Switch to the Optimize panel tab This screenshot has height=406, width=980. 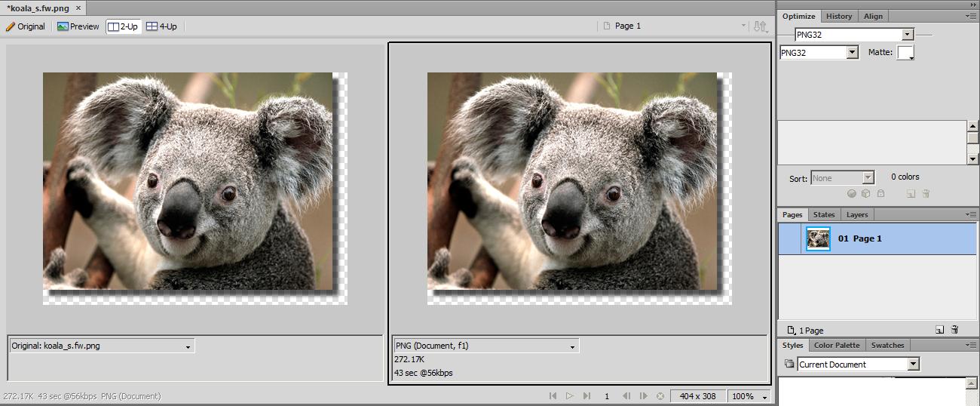click(x=798, y=16)
